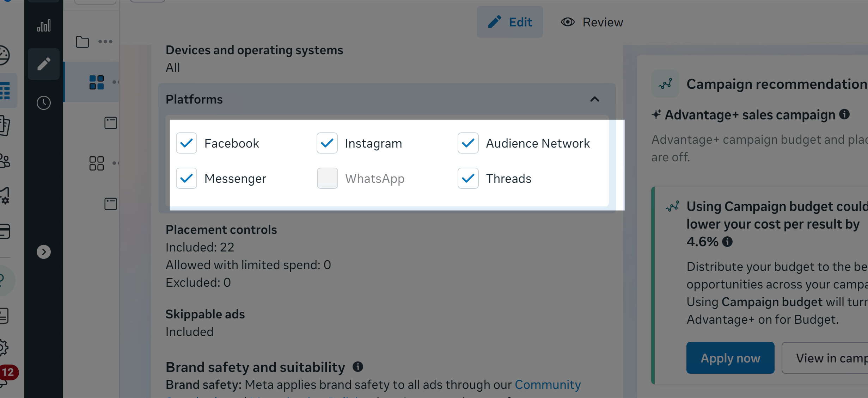The width and height of the screenshot is (868, 398).
Task: Select the highlighted blue ad set grid icon
Action: point(97,82)
